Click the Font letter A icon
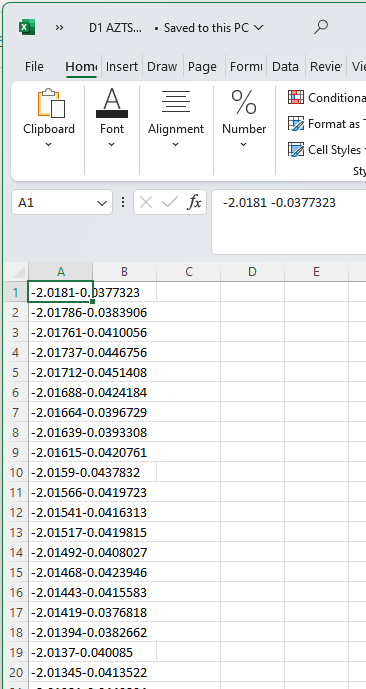The width and height of the screenshot is (366, 689). coord(112,103)
